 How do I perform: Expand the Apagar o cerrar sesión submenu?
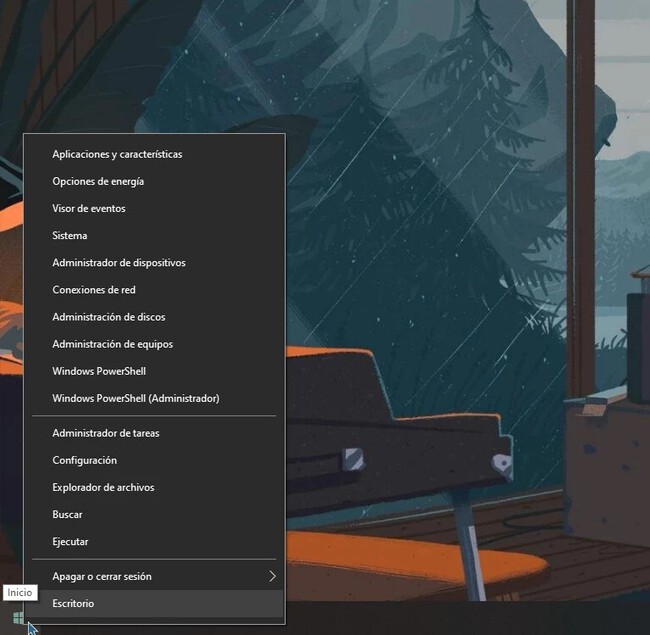tap(154, 577)
